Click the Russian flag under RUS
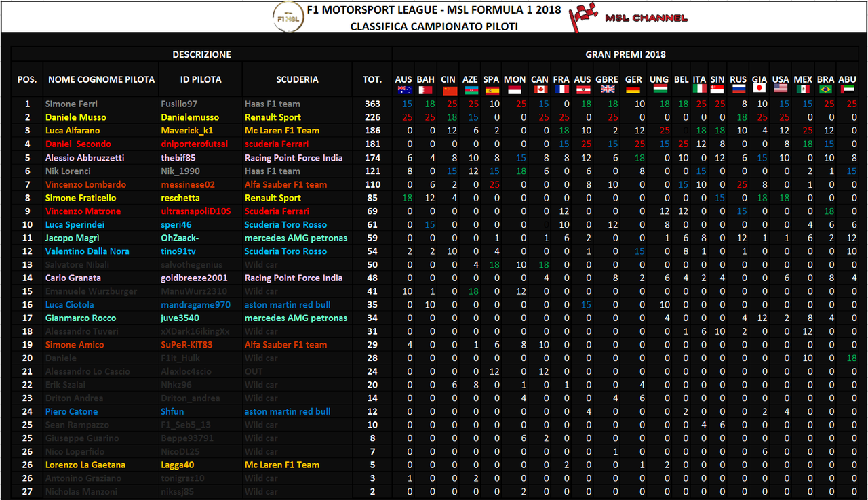This screenshot has height=500, width=868. pos(738,89)
